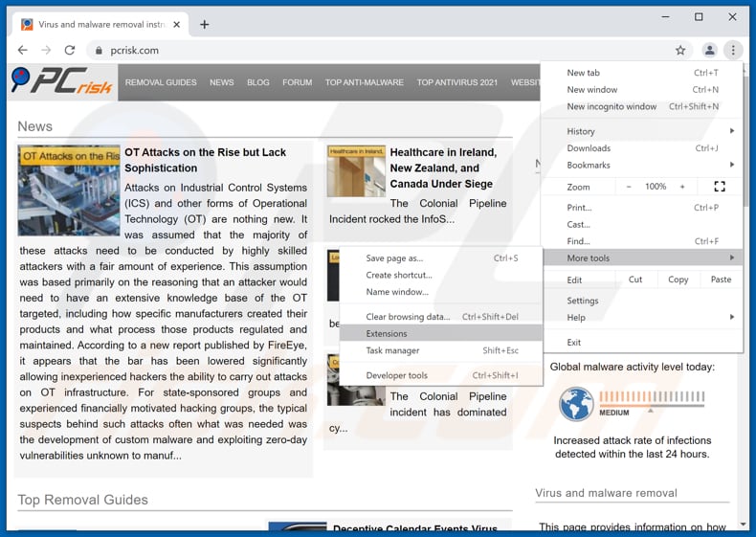This screenshot has width=756, height=537.
Task: Bookmark this page with the star icon
Action: pyautogui.click(x=680, y=50)
